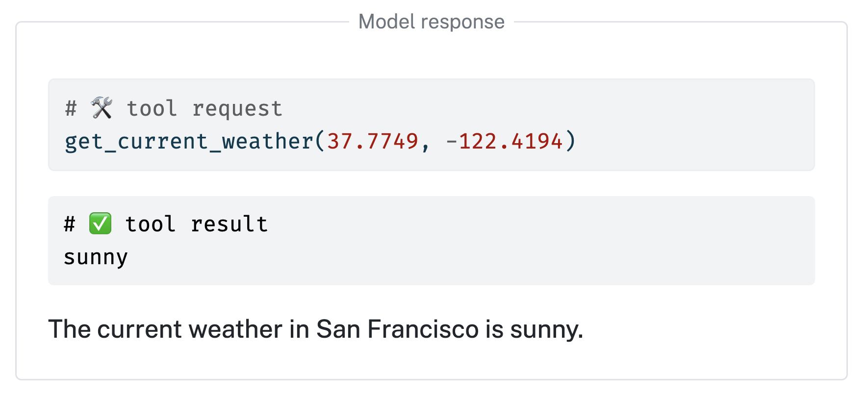Click the latitude value 37.7749

373,141
